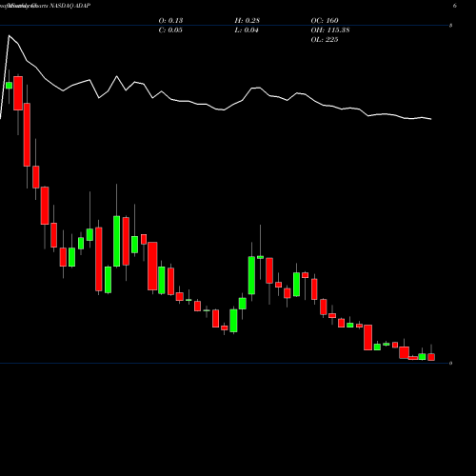Click the "0" price axis label
The width and height of the screenshot is (476, 476).
tap(450, 363)
